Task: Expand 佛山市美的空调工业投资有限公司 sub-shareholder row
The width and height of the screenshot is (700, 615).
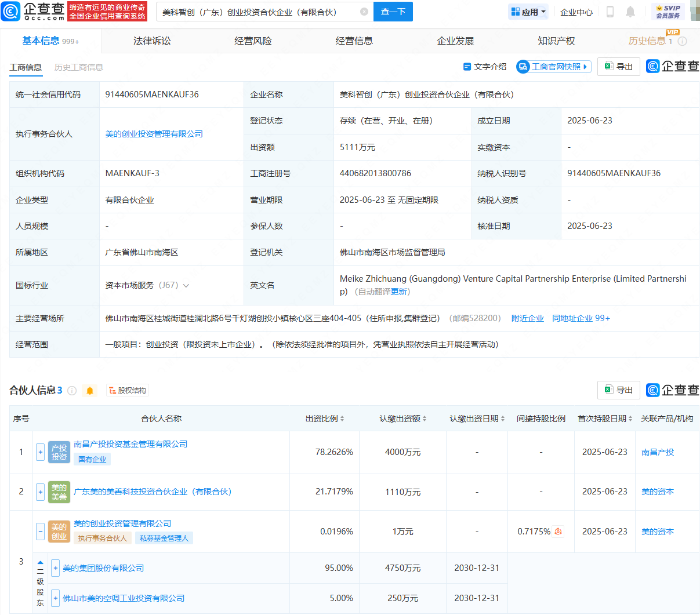Action: (56, 598)
